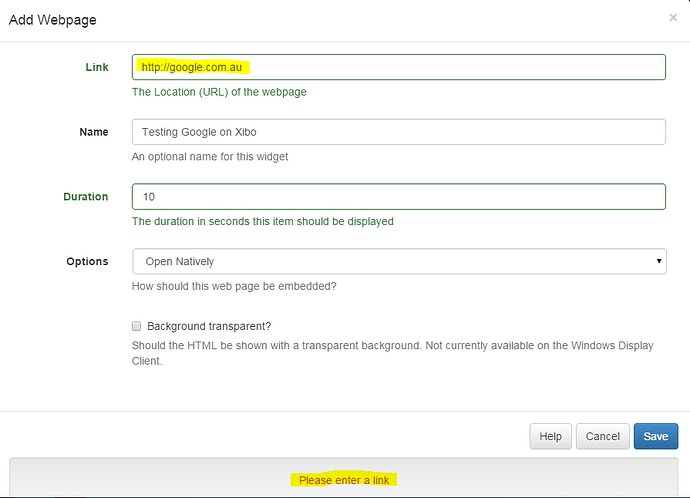Cancel adding the webpage
This screenshot has width=690, height=498.
point(602,436)
